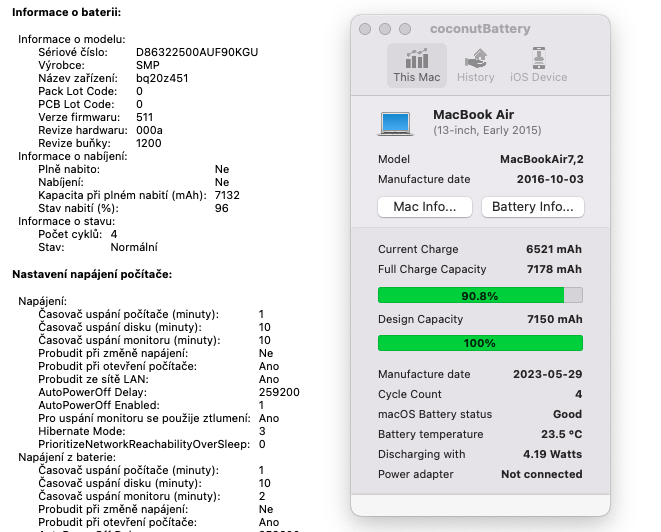
Task: Click full charge capacity value 7132
Action: click(227, 195)
